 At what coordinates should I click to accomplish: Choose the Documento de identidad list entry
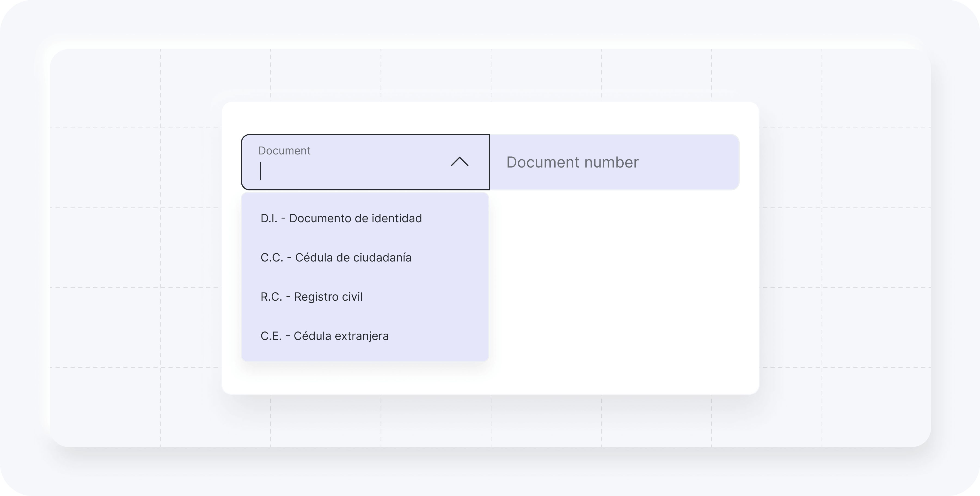[x=355, y=218]
